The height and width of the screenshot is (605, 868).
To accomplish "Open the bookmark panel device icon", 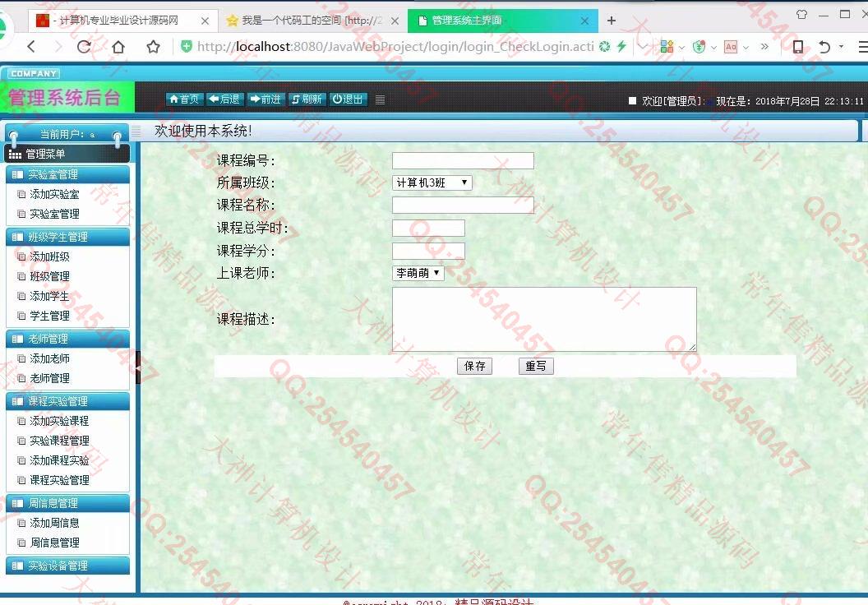I will click(x=797, y=47).
